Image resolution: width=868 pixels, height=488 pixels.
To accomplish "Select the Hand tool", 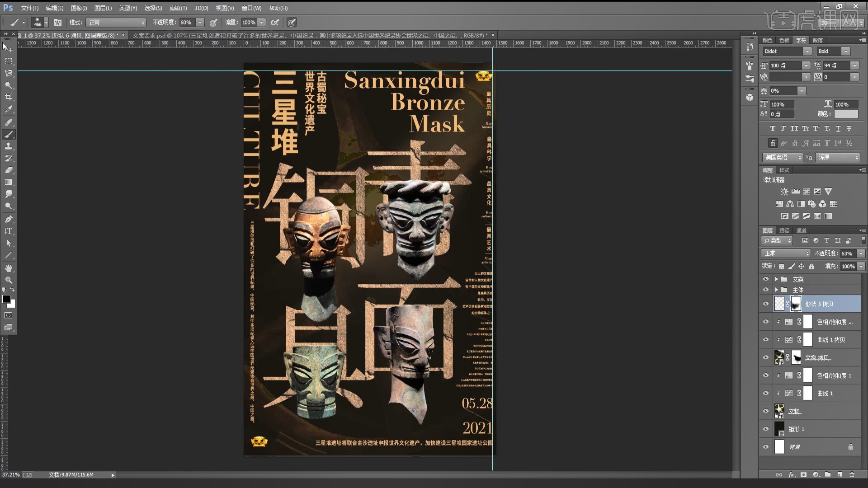I will click(x=8, y=268).
